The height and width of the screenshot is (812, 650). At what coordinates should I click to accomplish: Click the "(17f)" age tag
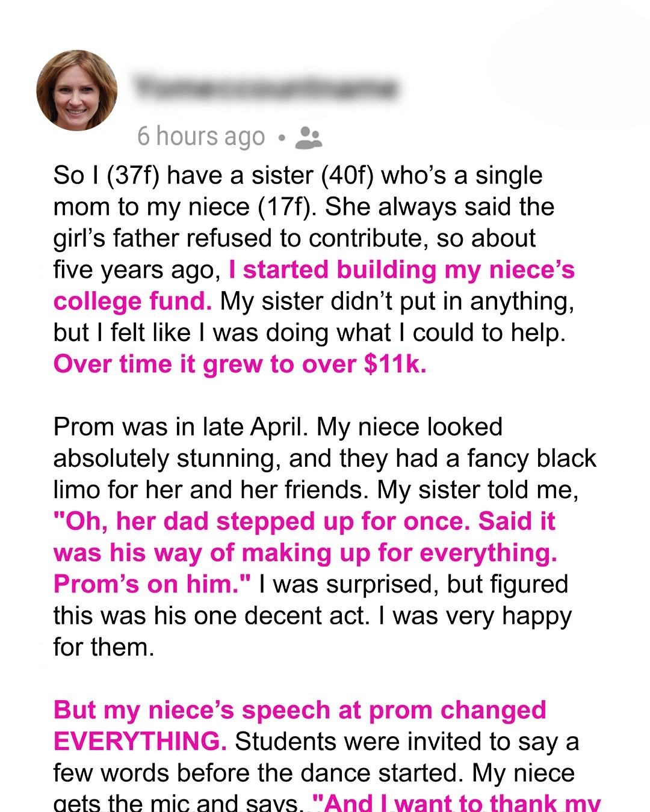(284, 207)
